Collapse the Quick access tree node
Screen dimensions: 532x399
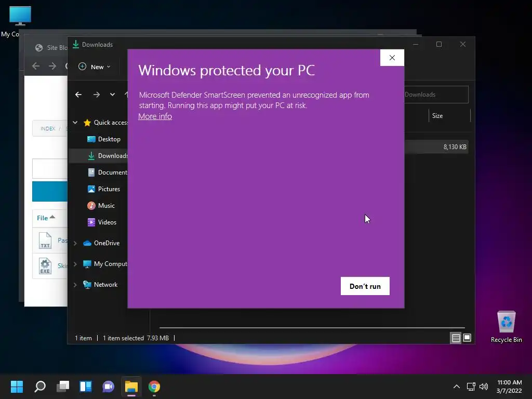75,123
